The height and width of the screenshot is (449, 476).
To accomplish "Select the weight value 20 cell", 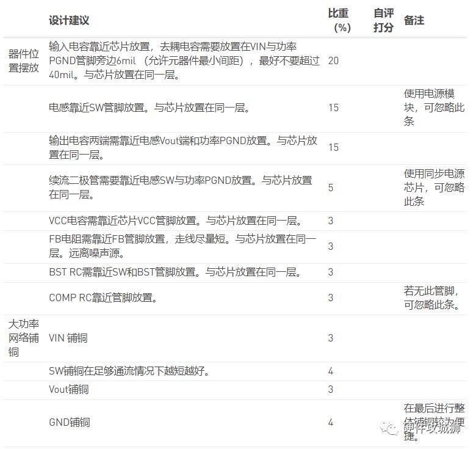I will pos(333,60).
